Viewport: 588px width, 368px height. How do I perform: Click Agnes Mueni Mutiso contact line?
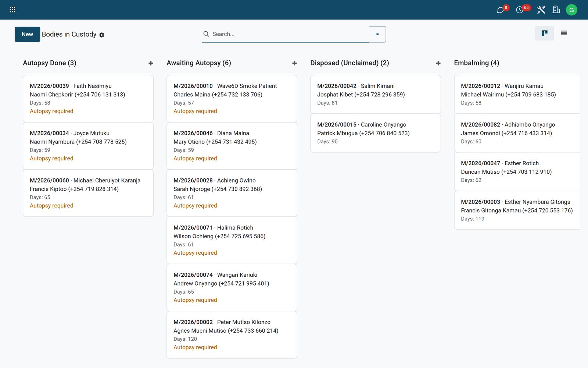226,331
